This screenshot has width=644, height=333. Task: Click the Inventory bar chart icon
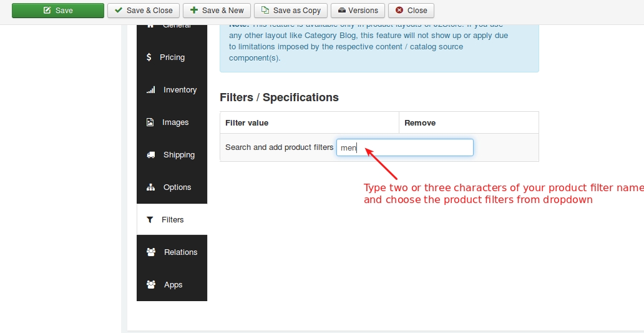pos(150,90)
